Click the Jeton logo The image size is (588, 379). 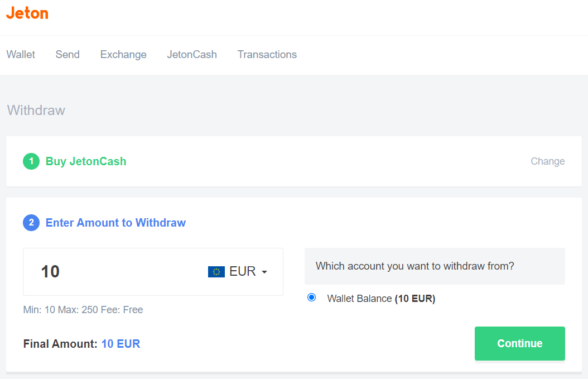coord(27,13)
